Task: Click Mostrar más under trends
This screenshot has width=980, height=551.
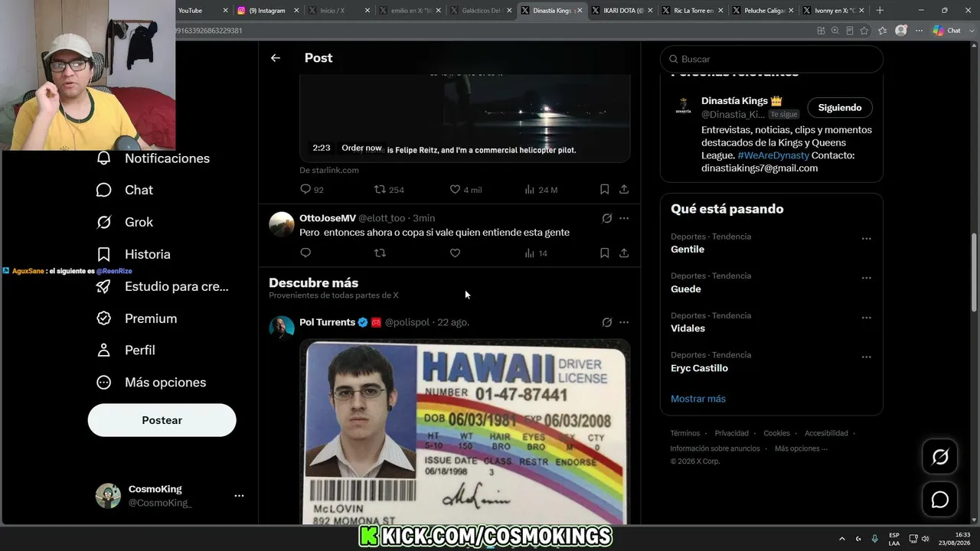Action: [x=698, y=399]
